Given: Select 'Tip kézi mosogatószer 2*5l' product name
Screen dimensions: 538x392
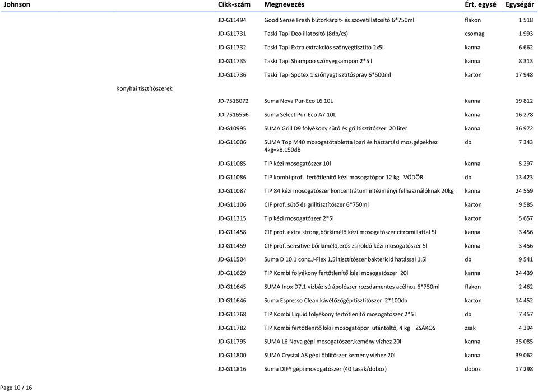Looking at the screenshot, I should coord(299,218).
